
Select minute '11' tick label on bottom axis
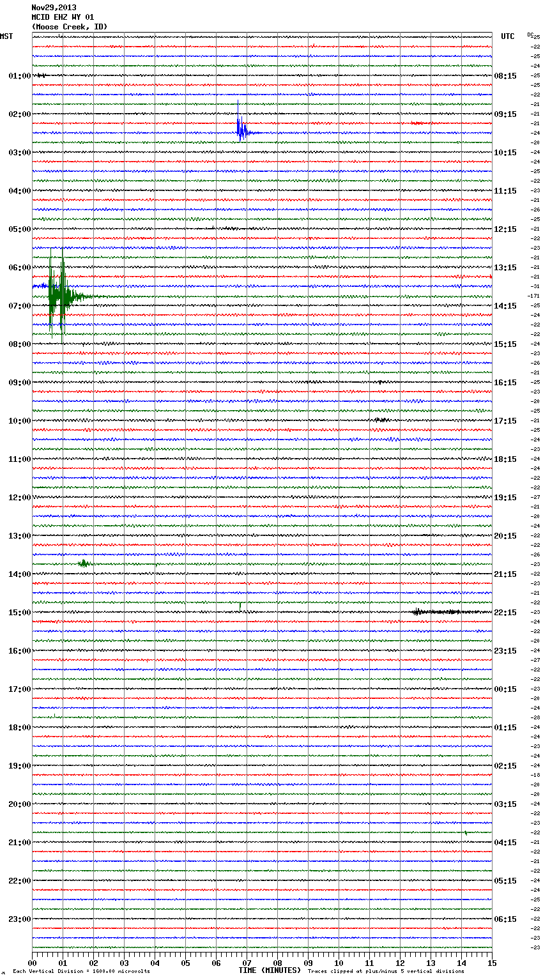tap(369, 963)
